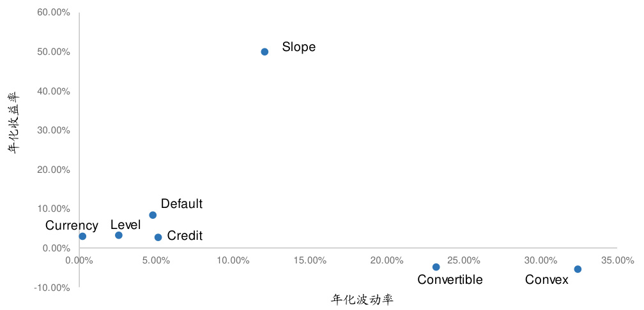The height and width of the screenshot is (310, 644).
Task: Click the 60.00% vertical axis tick label
Action: [x=52, y=13]
